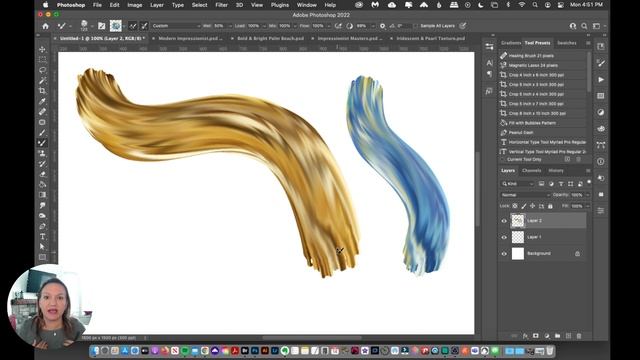This screenshot has width=640, height=360.
Task: Open the layer Fill dropdown arrow
Action: [x=588, y=206]
